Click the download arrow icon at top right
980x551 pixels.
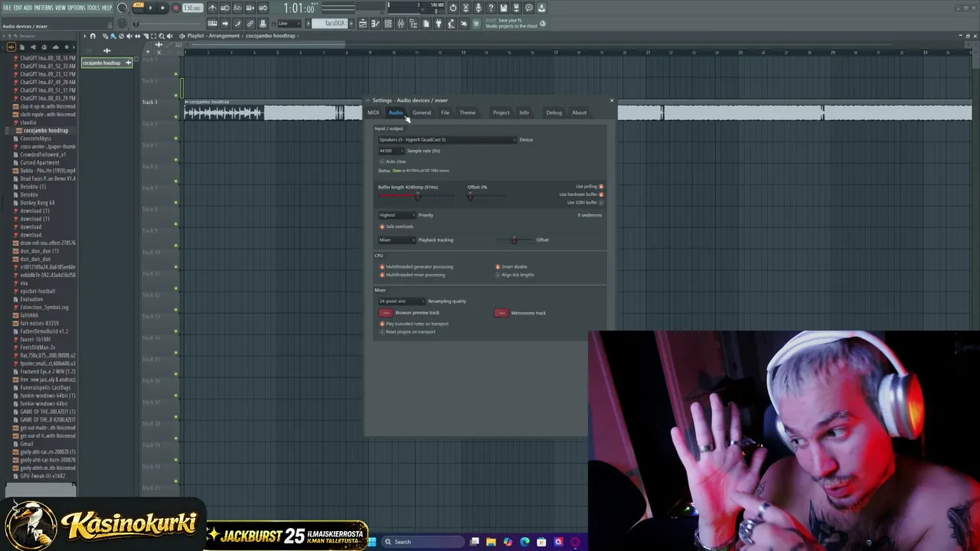click(541, 8)
